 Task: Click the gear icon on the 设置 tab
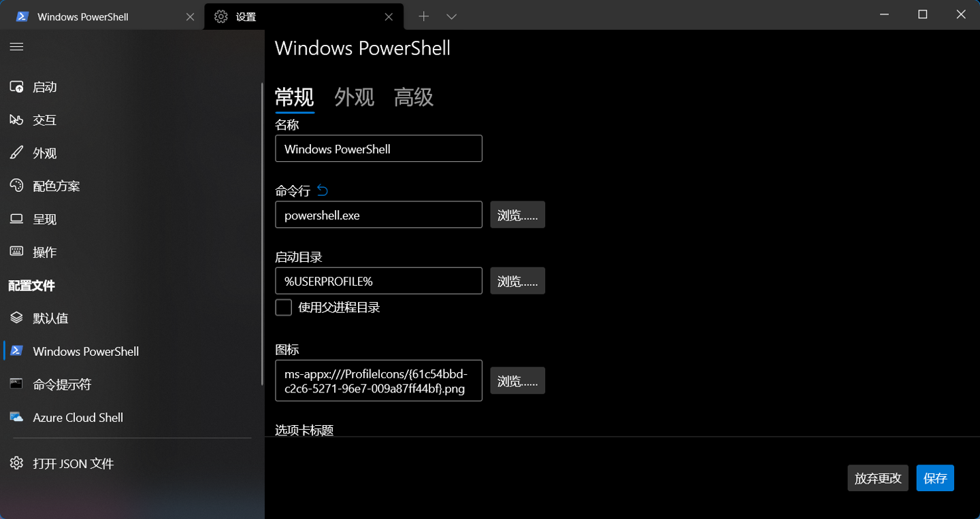(220, 16)
